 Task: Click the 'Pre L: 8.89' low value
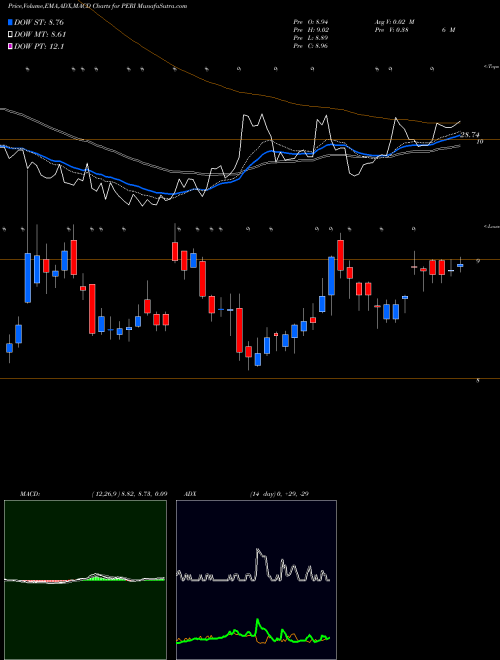pos(311,38)
